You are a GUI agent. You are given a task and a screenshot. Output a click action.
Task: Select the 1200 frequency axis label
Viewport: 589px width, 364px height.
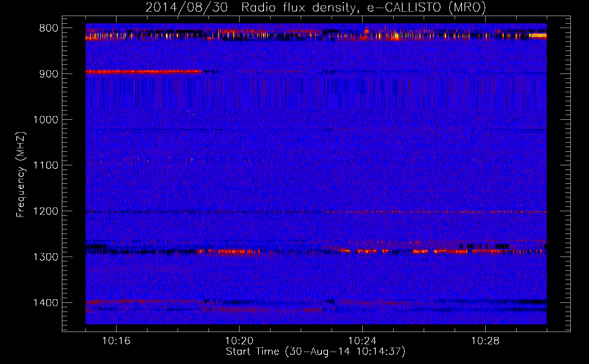pyautogui.click(x=46, y=211)
